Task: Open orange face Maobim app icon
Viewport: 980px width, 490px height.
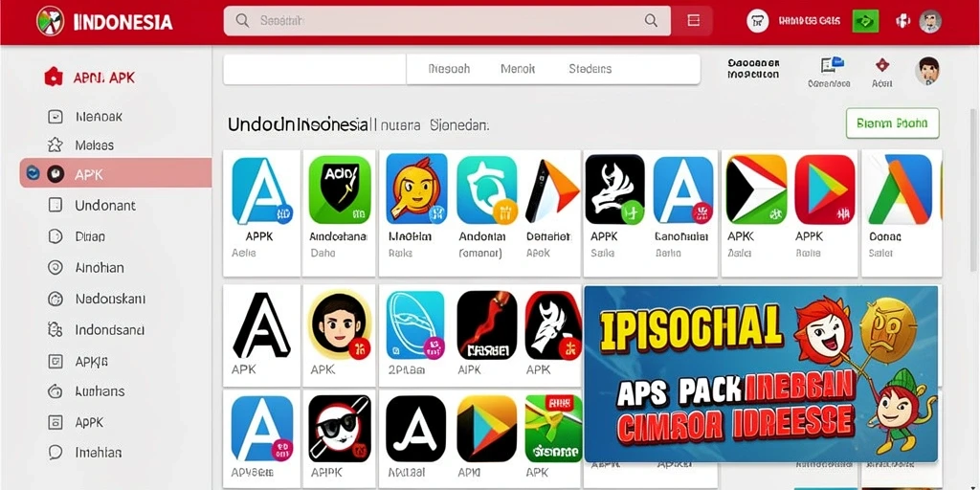Action: pos(416,189)
